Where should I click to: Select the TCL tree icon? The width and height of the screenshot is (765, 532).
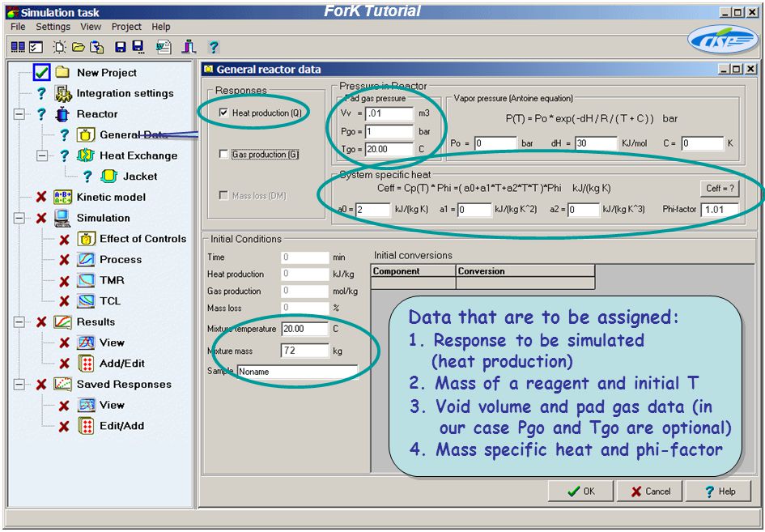[86, 301]
